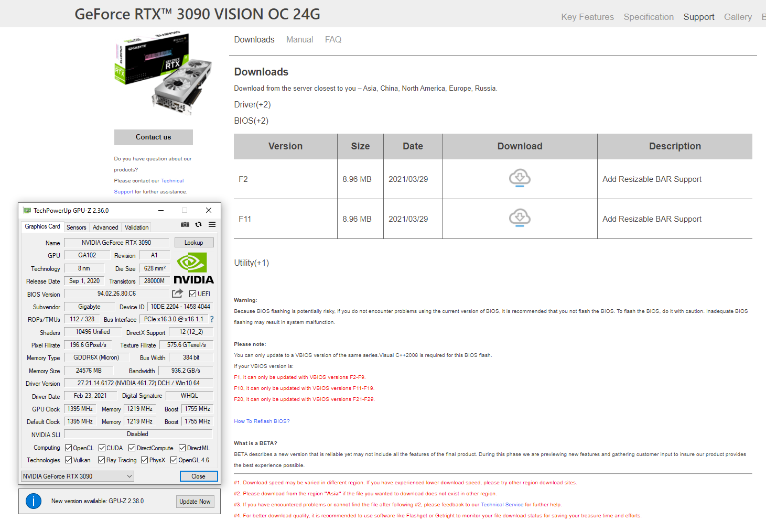Download the F2 BIOS cloud icon
Viewport: 766px width, 532px height.
pos(520,178)
